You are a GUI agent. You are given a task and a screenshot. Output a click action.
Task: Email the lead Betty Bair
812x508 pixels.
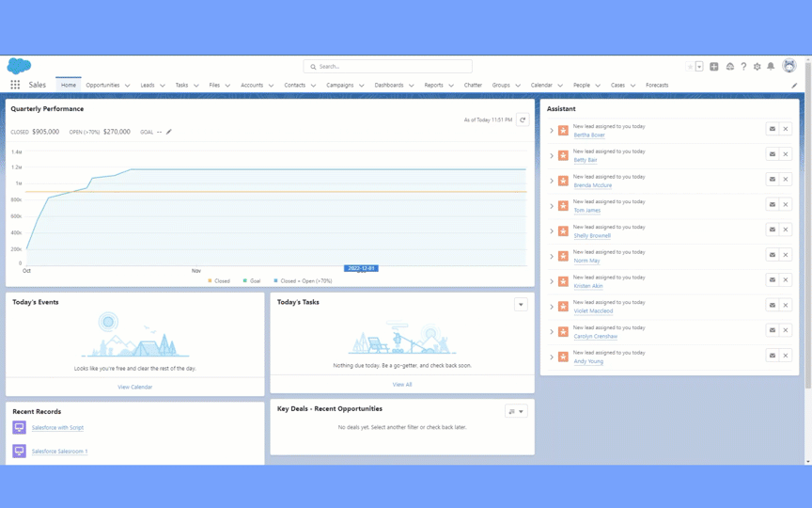click(x=773, y=154)
